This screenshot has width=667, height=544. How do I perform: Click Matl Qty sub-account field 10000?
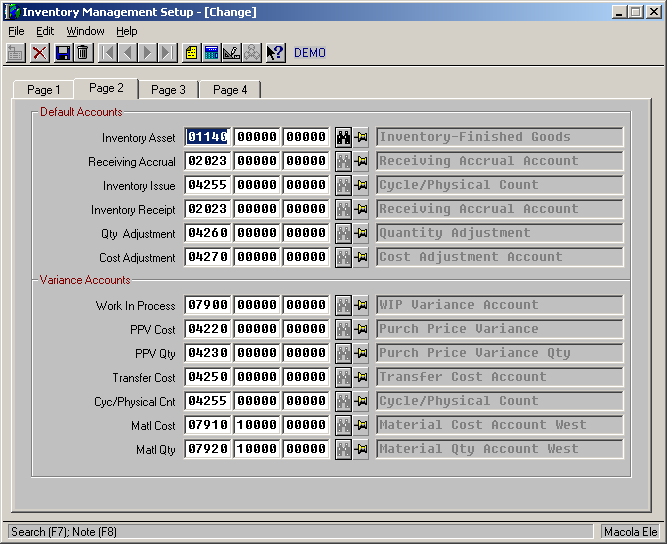[x=257, y=449]
